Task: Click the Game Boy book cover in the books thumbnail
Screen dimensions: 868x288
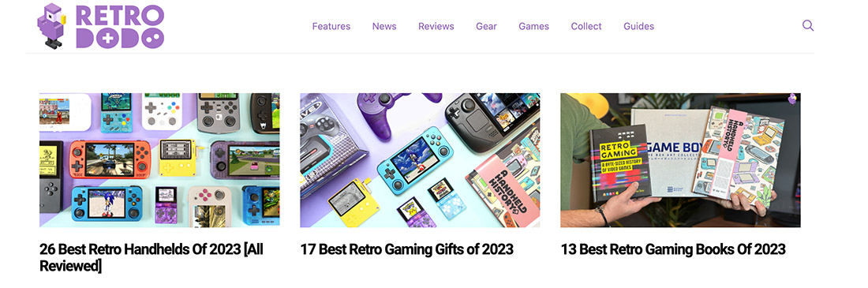Action: point(671,152)
